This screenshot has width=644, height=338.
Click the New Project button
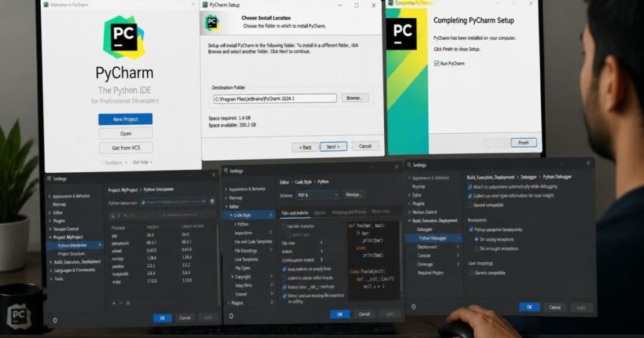point(125,119)
